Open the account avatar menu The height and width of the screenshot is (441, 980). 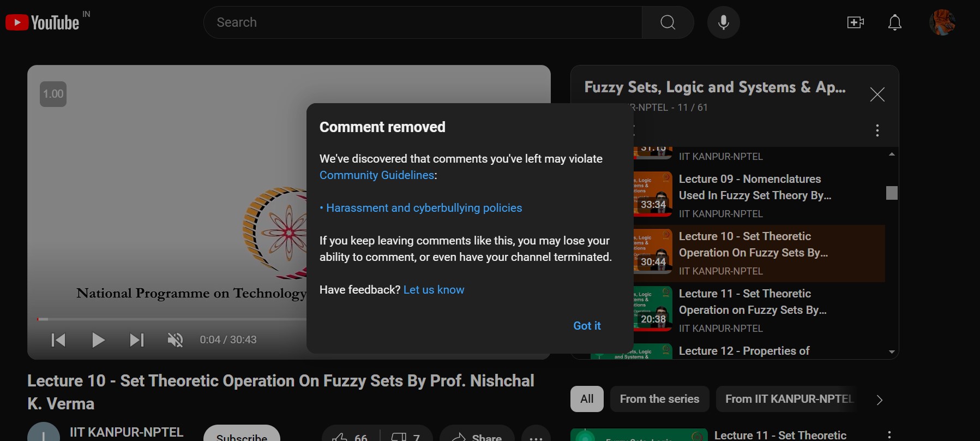[942, 22]
